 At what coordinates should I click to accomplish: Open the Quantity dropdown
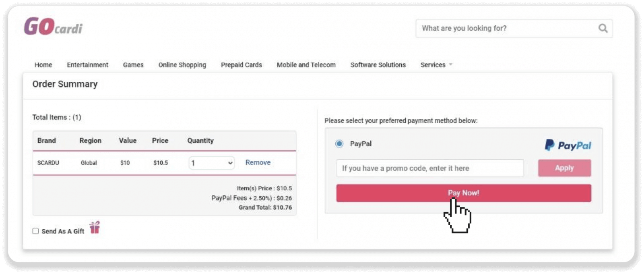[211, 163]
